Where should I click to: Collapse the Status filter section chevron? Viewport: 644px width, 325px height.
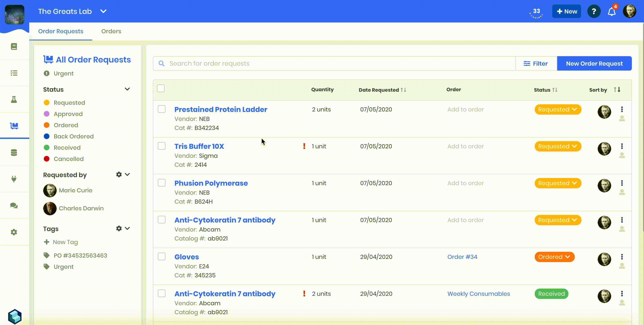pyautogui.click(x=127, y=89)
